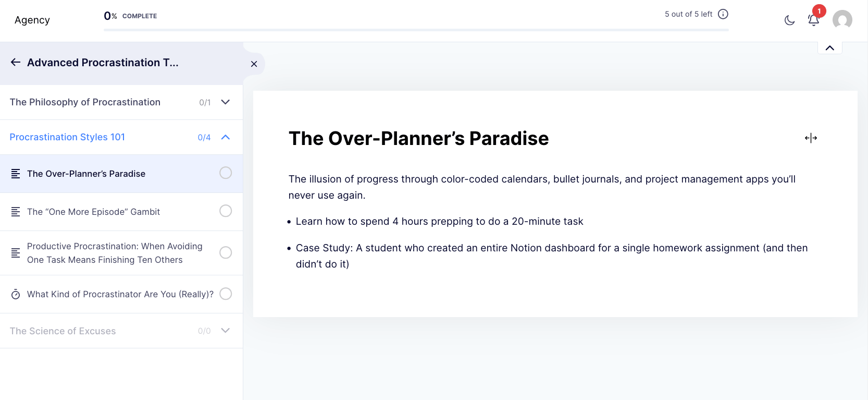
Task: Click the info icon beside 5 out of 5 left
Action: click(723, 14)
